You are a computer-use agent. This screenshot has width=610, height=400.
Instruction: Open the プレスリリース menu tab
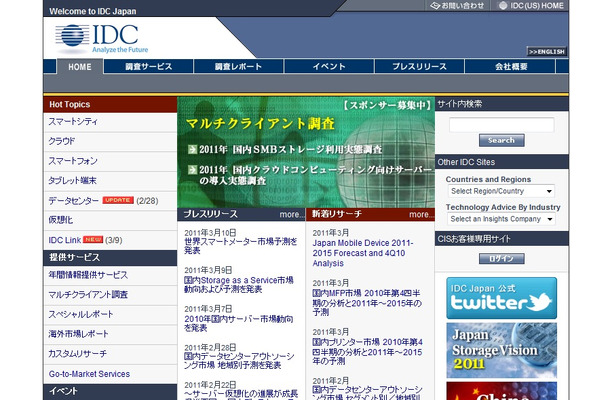tap(419, 67)
